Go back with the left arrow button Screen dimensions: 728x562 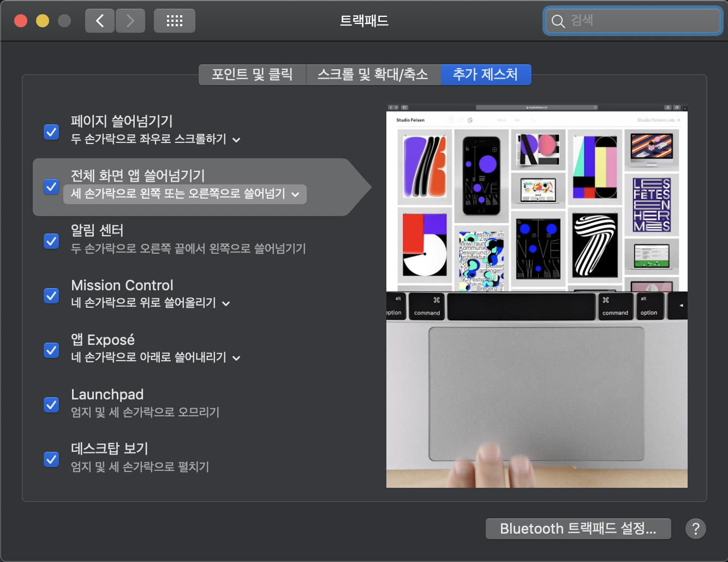[x=100, y=21]
